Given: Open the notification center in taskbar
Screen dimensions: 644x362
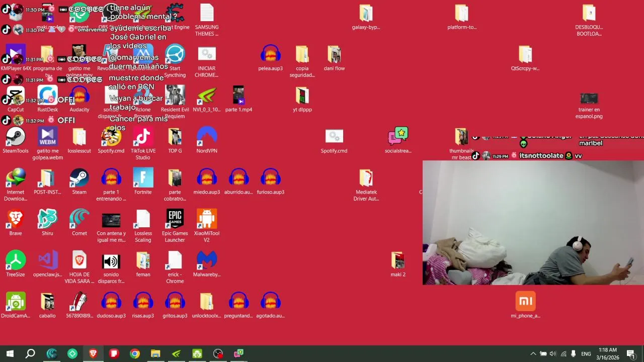Looking at the screenshot, I should click(630, 354).
